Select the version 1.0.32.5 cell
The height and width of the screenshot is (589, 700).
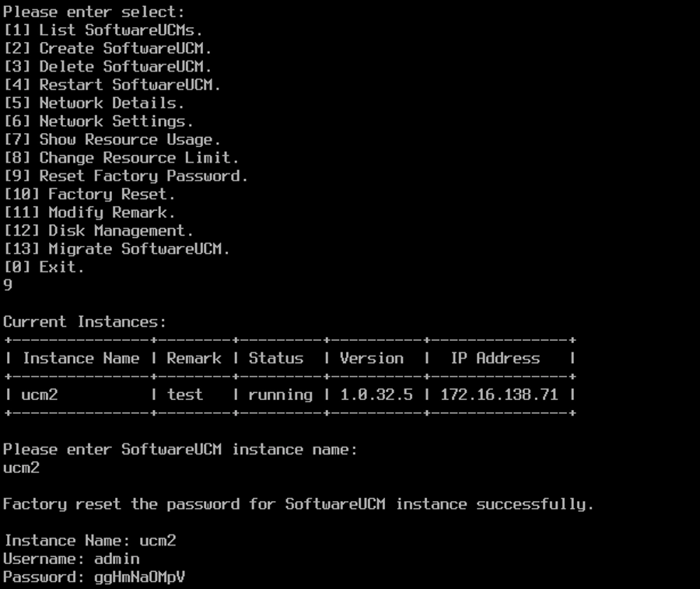(376, 394)
